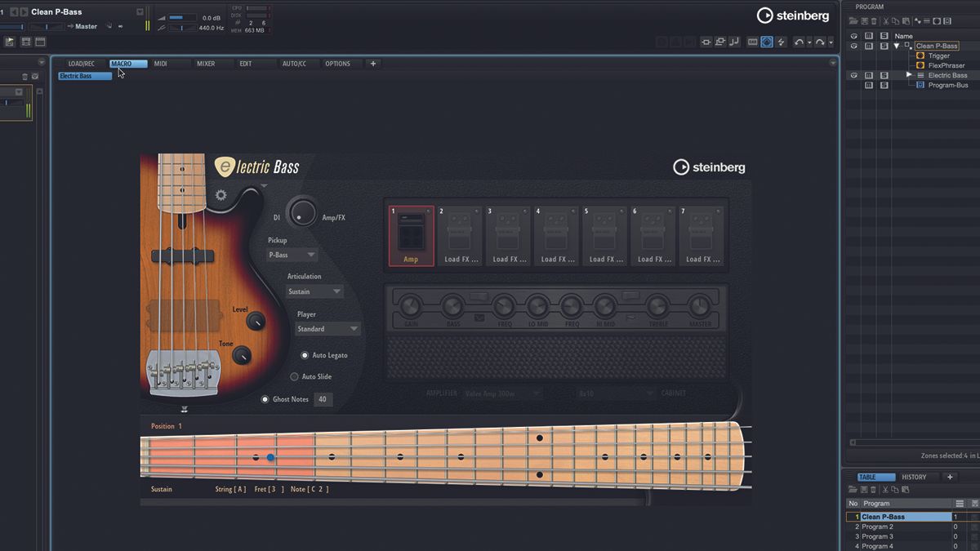
Task: Click the cut scissors icon in Program tree toolbar
Action: click(x=885, y=20)
